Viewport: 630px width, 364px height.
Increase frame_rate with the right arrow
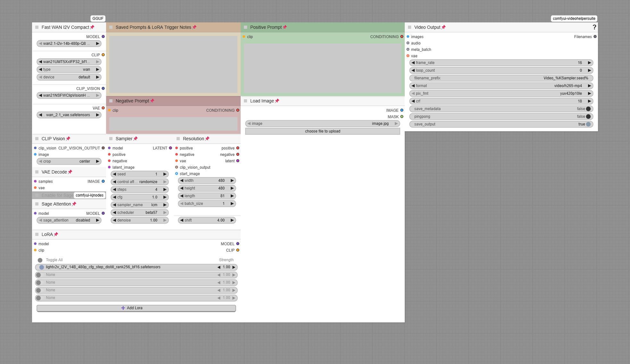pos(589,63)
